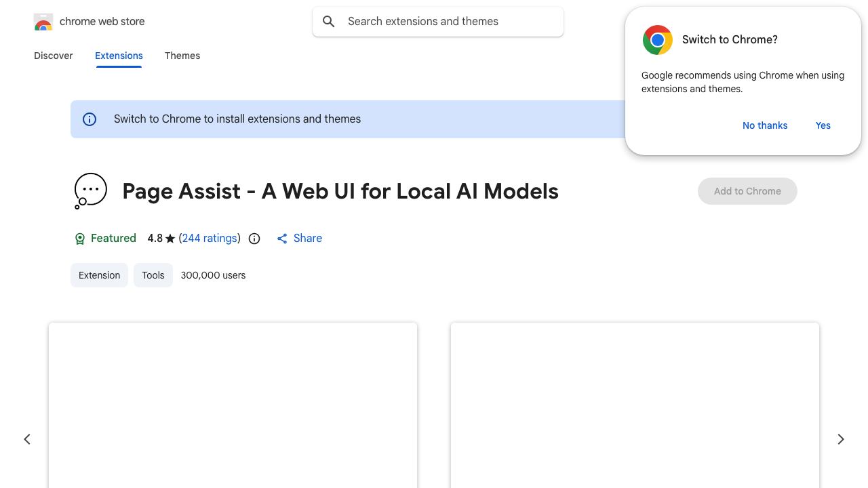Screen dimensions: 868x488
Task: Click Yes to switch to Chrome
Action: tap(823, 125)
